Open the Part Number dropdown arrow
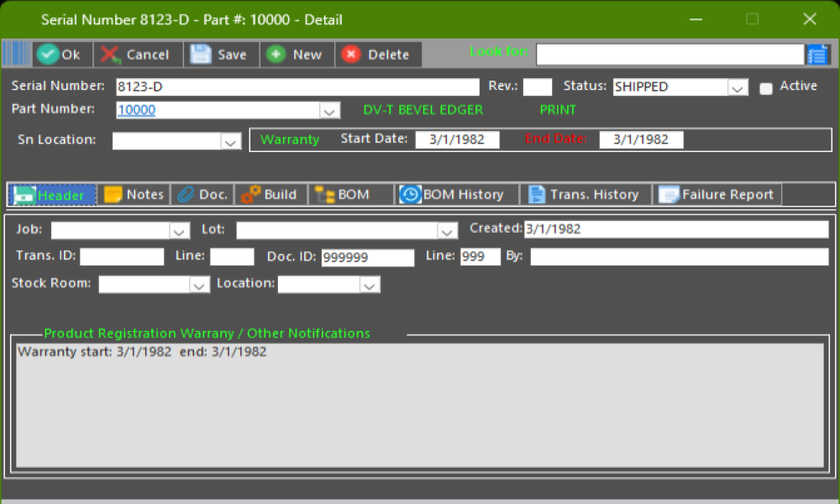The width and height of the screenshot is (840, 504). pyautogui.click(x=329, y=111)
